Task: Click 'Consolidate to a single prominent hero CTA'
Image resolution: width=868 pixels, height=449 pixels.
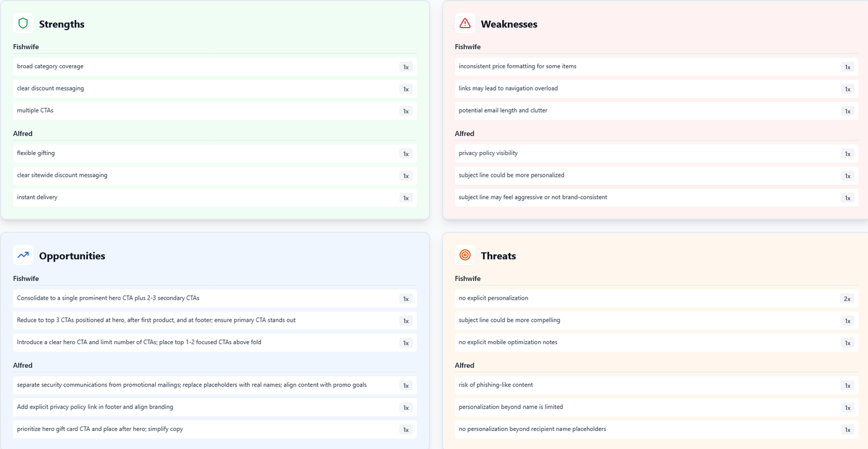Action: pos(215,298)
